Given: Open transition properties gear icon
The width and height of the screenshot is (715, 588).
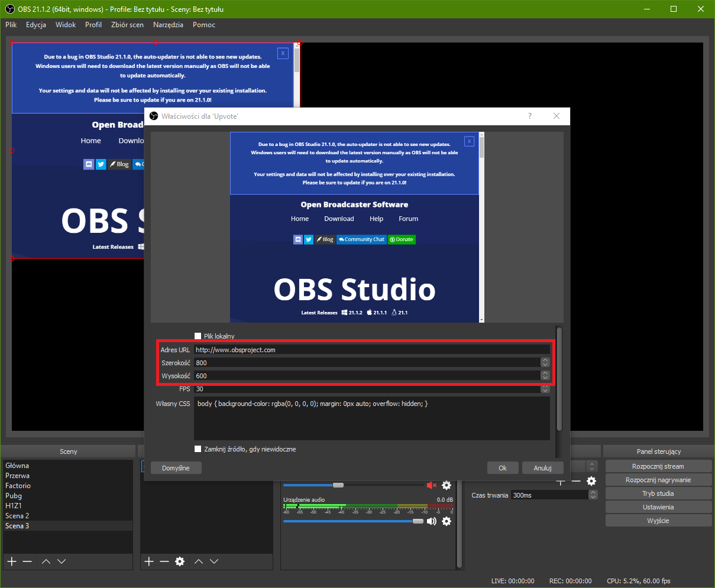Looking at the screenshot, I should click(x=591, y=481).
